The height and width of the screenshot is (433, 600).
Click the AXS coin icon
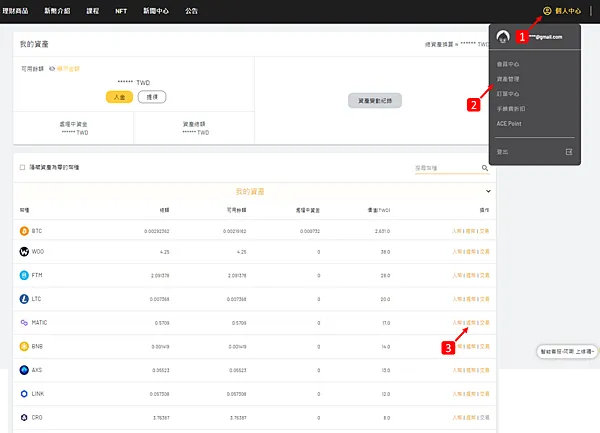24,370
